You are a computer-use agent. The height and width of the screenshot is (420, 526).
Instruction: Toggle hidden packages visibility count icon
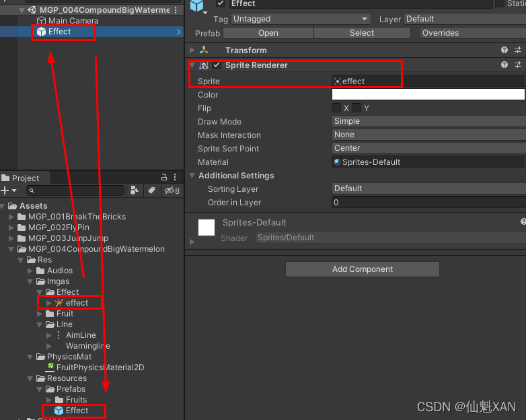172,190
